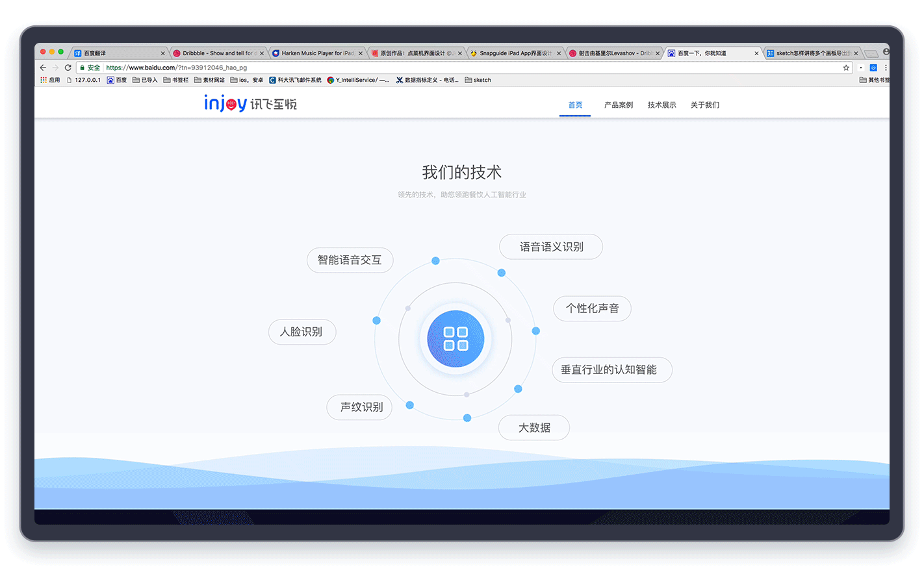Bookmark the page with the star icon
The height and width of the screenshot is (587, 924).
846,68
